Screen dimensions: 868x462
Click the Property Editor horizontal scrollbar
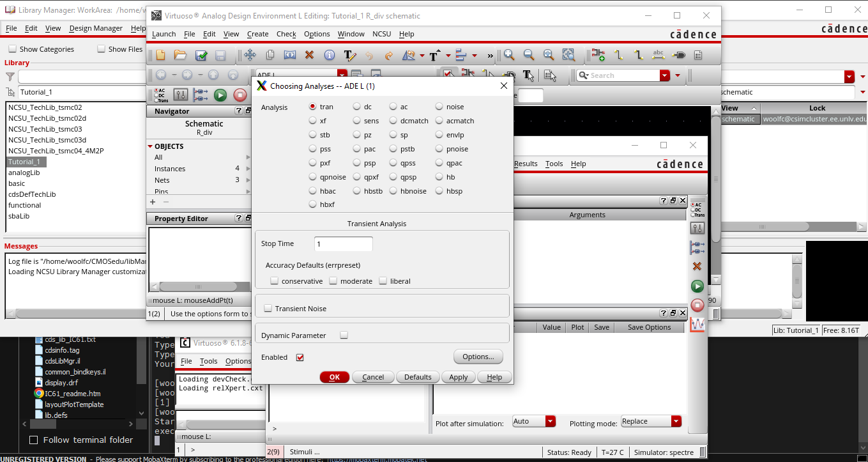pyautogui.click(x=199, y=287)
